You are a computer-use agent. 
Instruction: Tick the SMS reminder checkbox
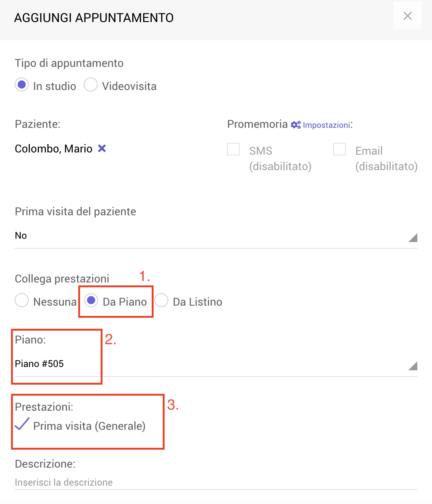point(233,150)
